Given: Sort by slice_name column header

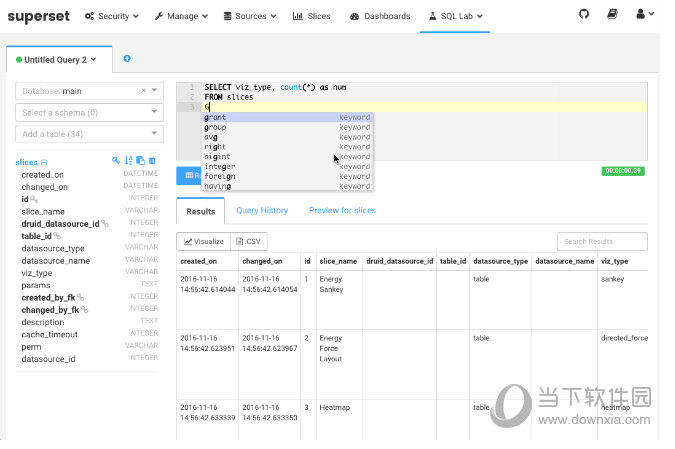Looking at the screenshot, I should 338,261.
